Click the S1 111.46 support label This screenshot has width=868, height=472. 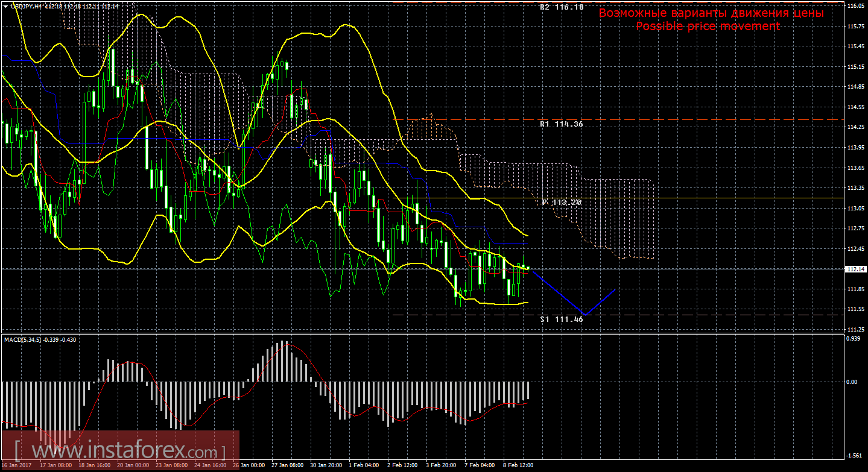coord(562,319)
